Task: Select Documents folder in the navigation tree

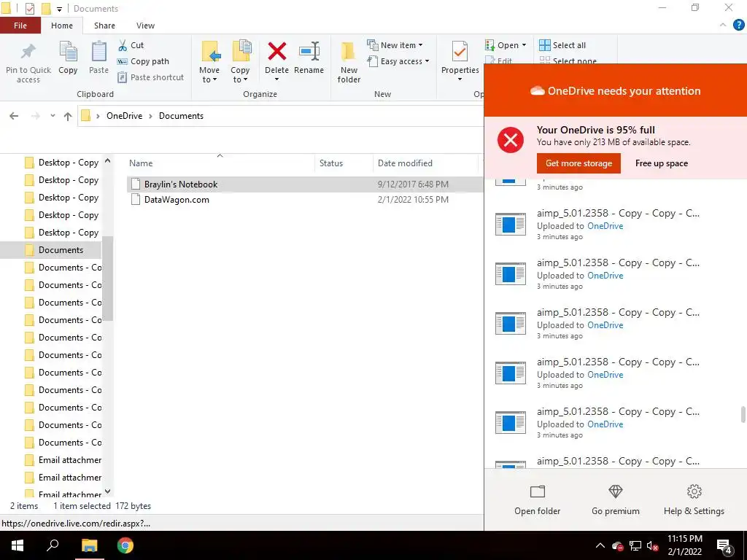Action: tap(61, 250)
